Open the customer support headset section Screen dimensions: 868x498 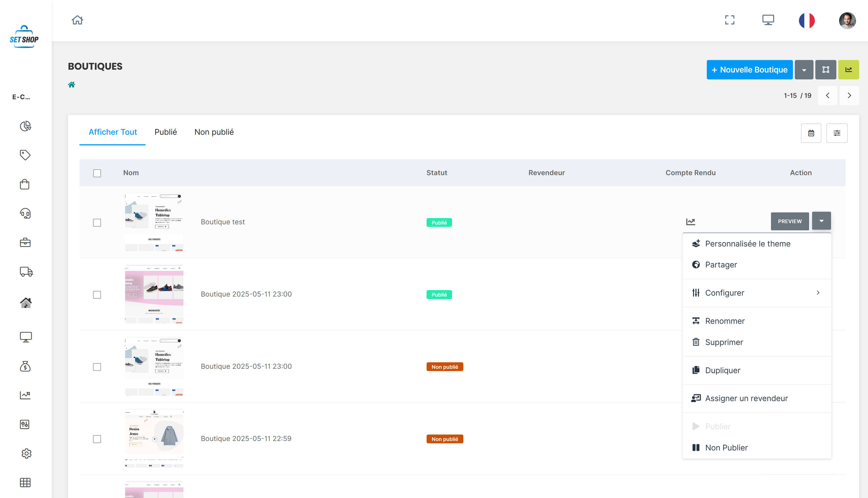pos(25,213)
